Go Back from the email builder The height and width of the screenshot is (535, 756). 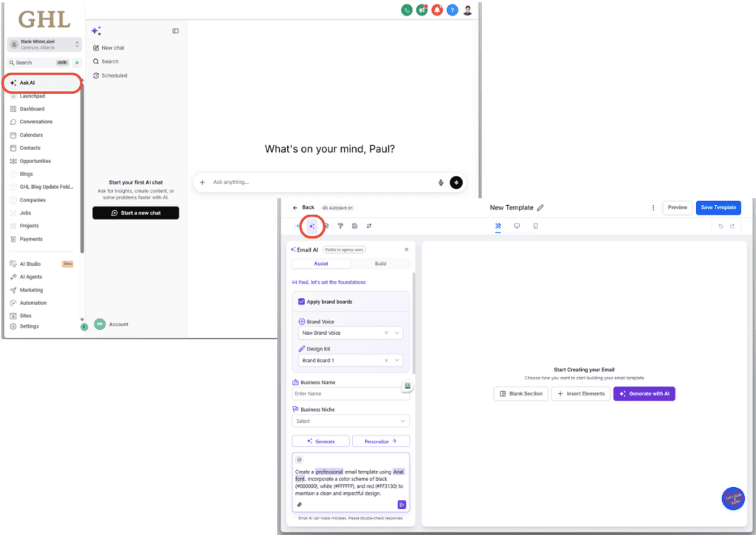pyautogui.click(x=303, y=208)
